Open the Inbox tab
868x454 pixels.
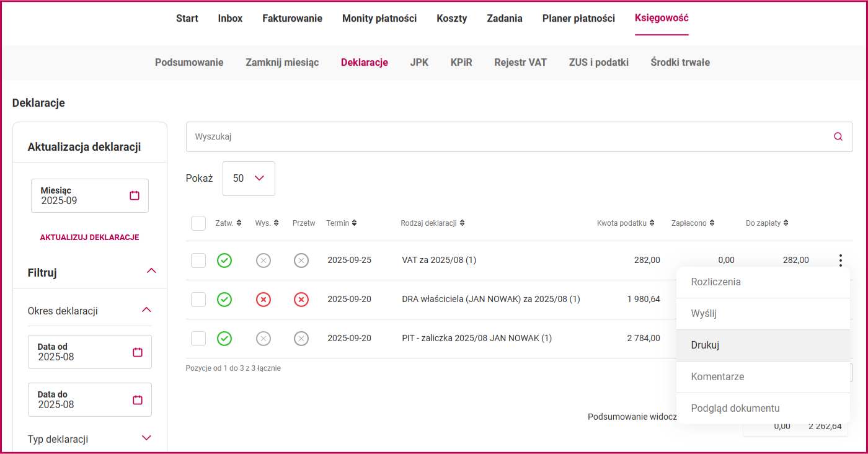tap(230, 19)
